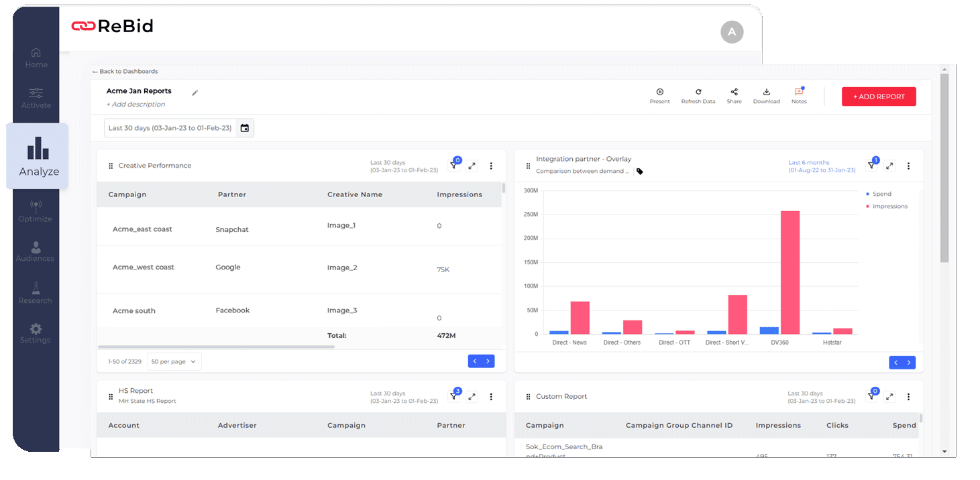Click the Direct - News Impressions bar
The height and width of the screenshot is (480, 980).
[580, 318]
